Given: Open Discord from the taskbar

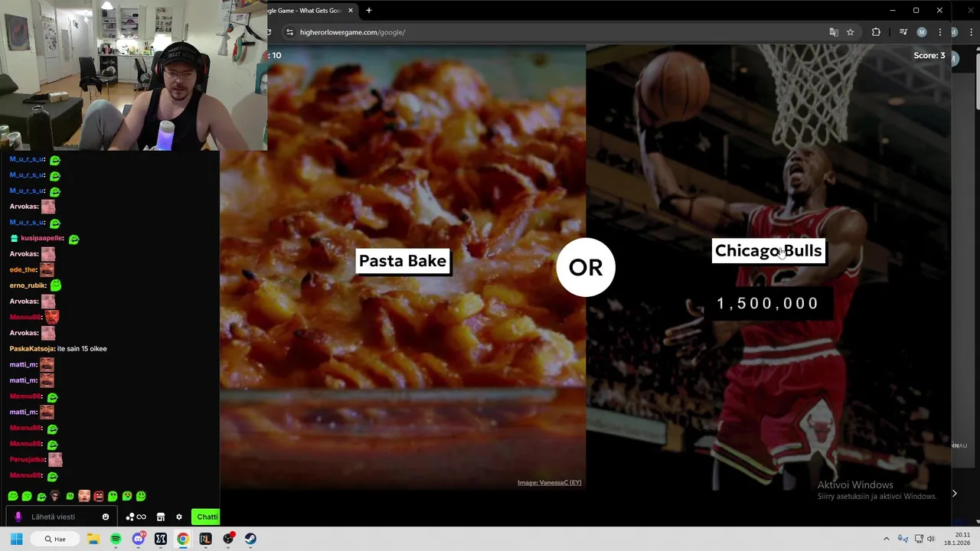Looking at the screenshot, I should [139, 539].
